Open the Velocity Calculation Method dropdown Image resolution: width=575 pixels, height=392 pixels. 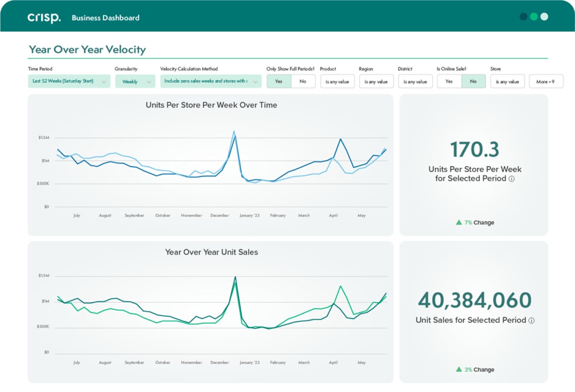point(211,81)
